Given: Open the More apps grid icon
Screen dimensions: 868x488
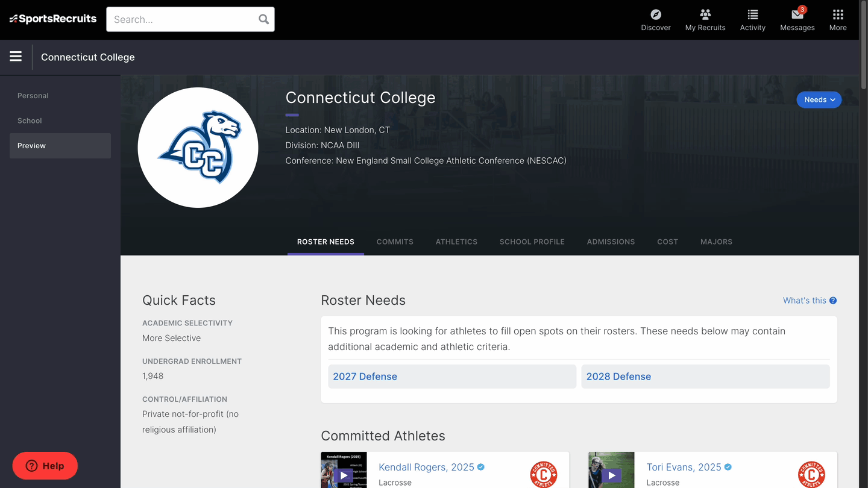Looking at the screenshot, I should pyautogui.click(x=838, y=14).
